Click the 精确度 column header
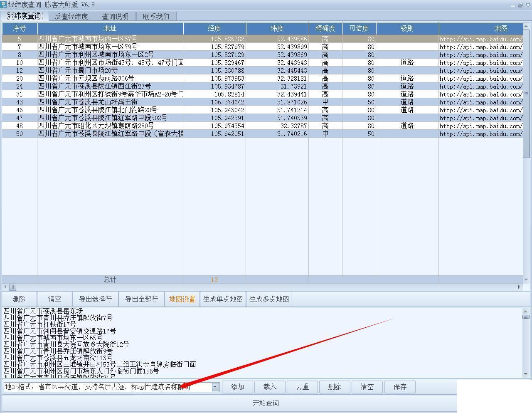This screenshot has height=413, width=532. tap(325, 28)
